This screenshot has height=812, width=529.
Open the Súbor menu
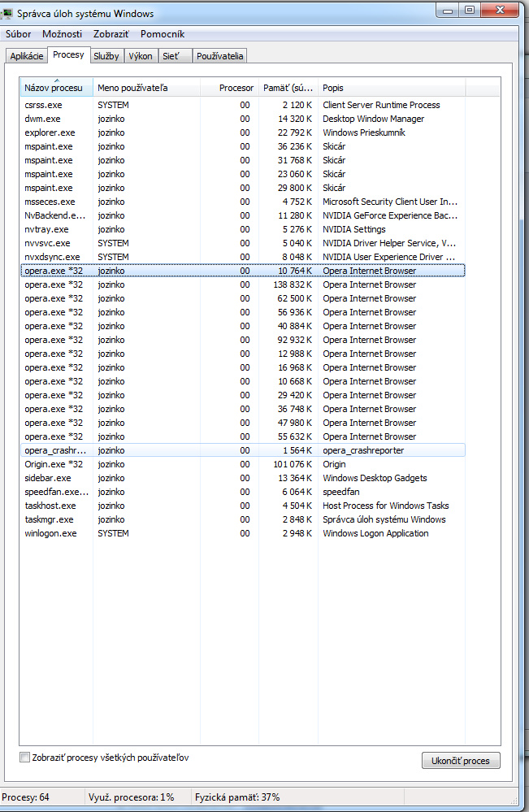(19, 34)
